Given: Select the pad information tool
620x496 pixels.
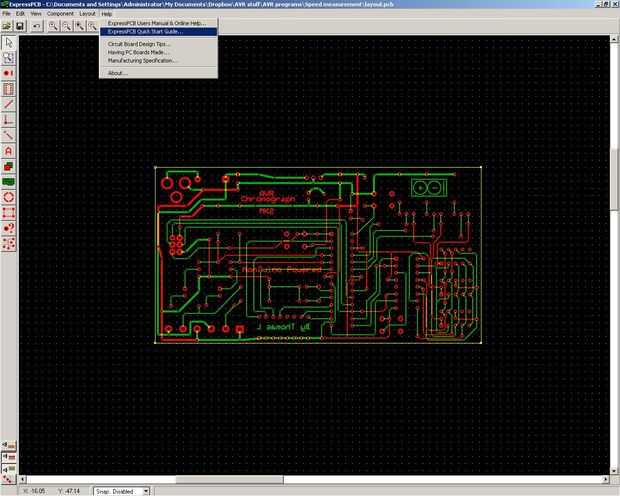Looking at the screenshot, I should click(x=9, y=228).
